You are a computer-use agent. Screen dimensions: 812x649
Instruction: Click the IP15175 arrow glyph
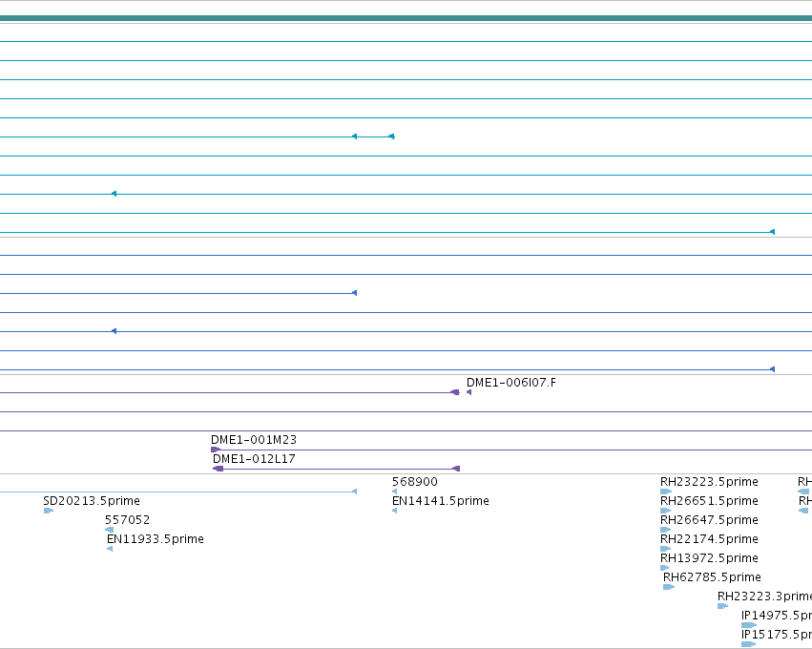[x=748, y=644]
